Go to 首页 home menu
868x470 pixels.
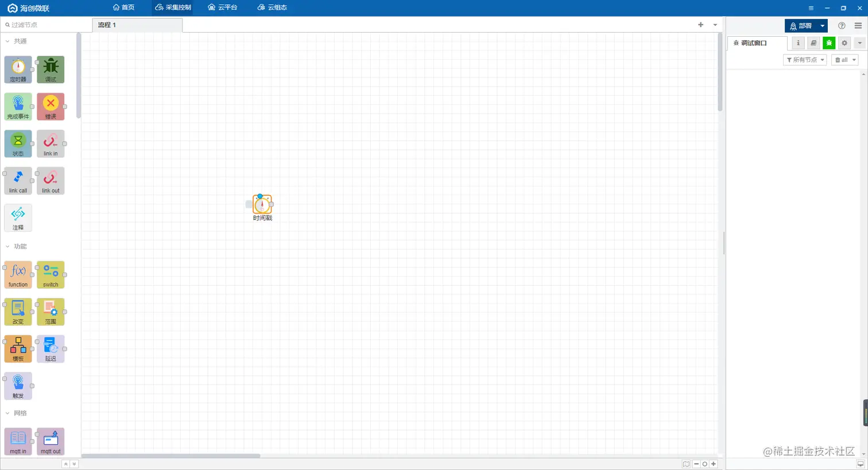[x=123, y=7]
